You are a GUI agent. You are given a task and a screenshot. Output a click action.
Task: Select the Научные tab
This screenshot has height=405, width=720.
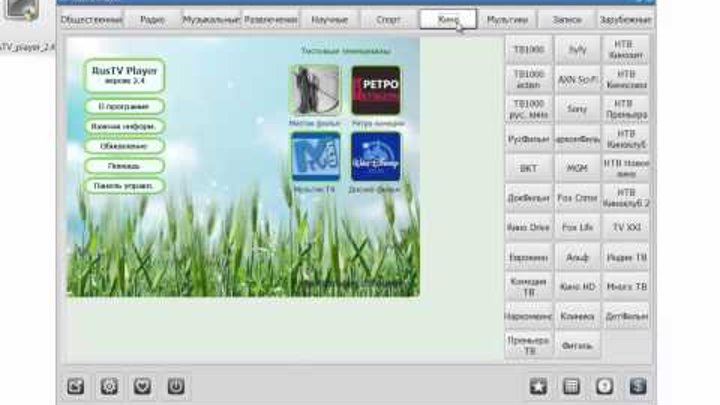(x=330, y=19)
